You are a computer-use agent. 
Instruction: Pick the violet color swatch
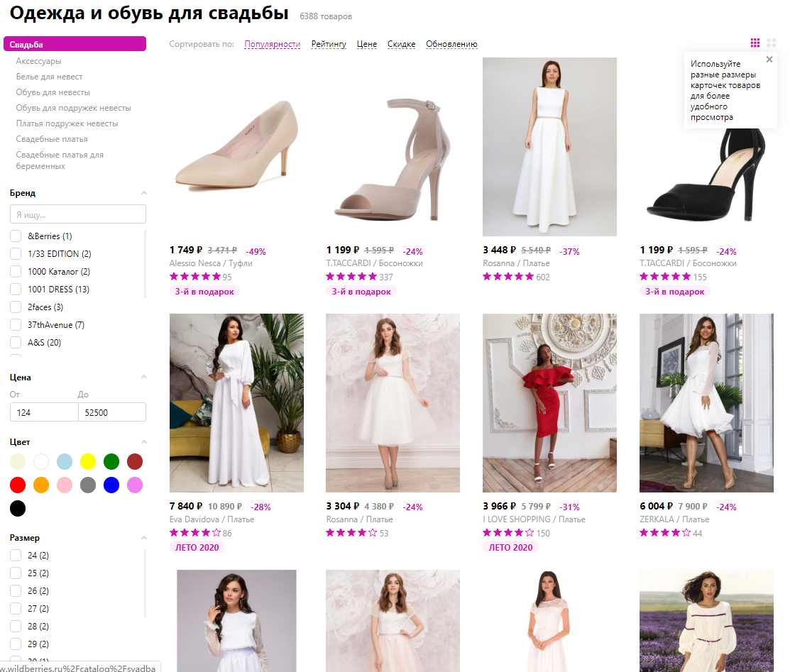[x=134, y=485]
